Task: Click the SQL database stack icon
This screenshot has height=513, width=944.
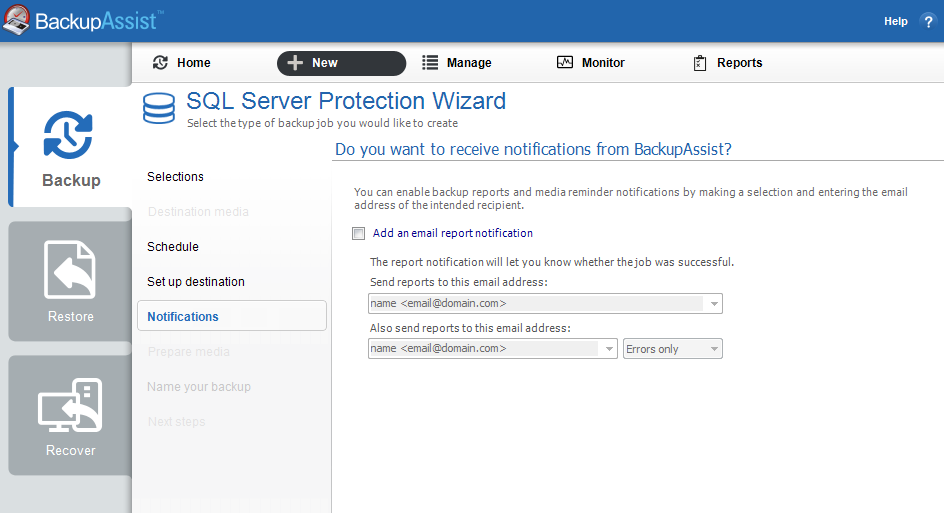Action: [x=159, y=108]
